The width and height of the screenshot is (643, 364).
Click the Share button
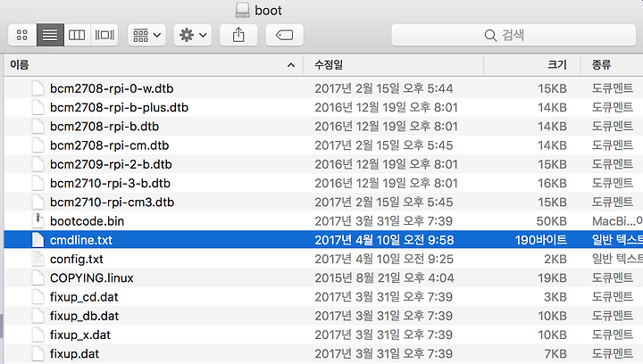point(238,35)
